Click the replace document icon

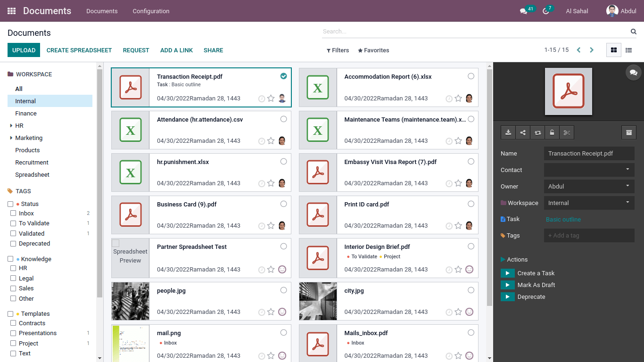[x=537, y=132]
